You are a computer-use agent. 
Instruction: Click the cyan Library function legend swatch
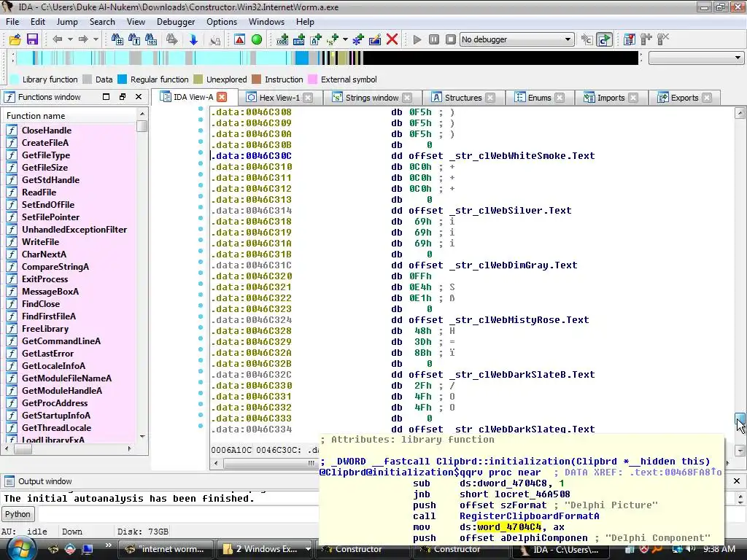tap(15, 79)
